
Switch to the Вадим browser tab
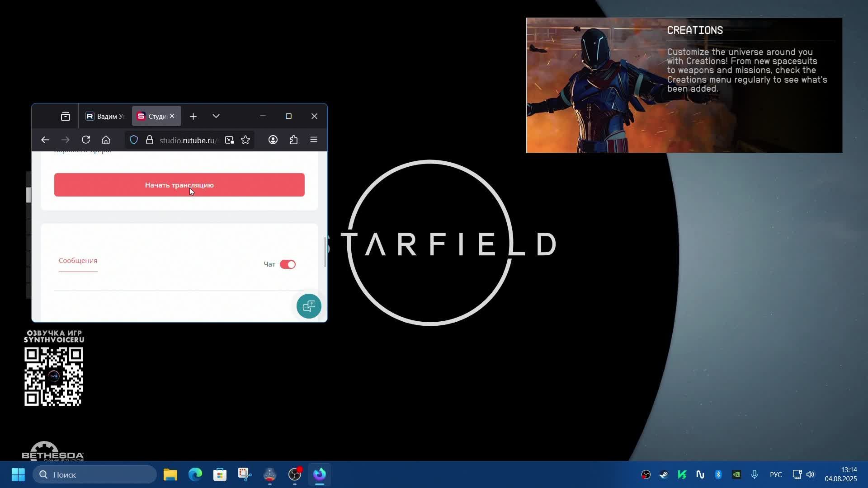105,117
